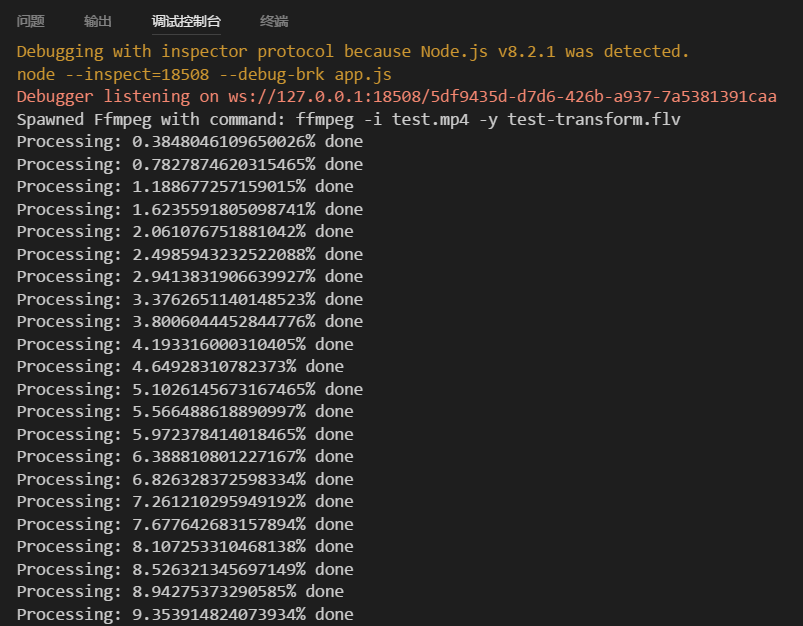Select the Processing 9.353914824073934% line
The height and width of the screenshot is (626, 803).
(185, 614)
